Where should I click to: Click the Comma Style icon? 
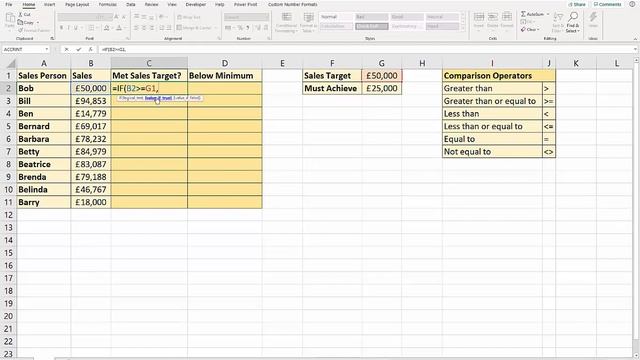click(248, 28)
